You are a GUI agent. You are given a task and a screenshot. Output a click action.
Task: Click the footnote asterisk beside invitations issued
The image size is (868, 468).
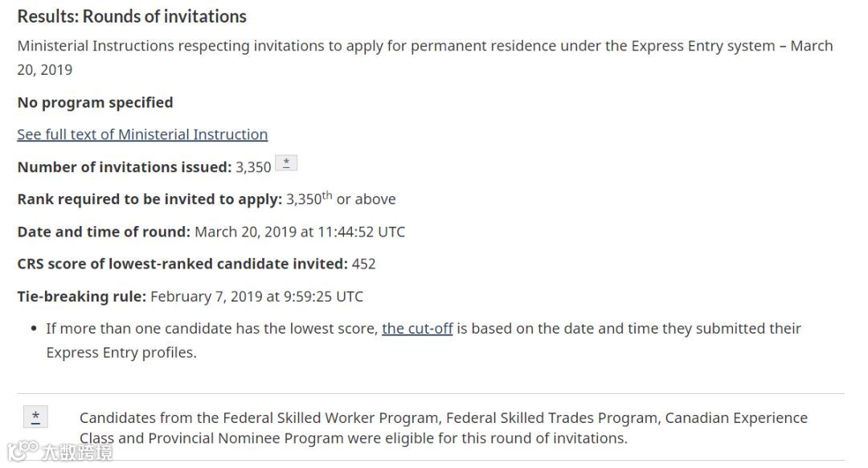[286, 163]
